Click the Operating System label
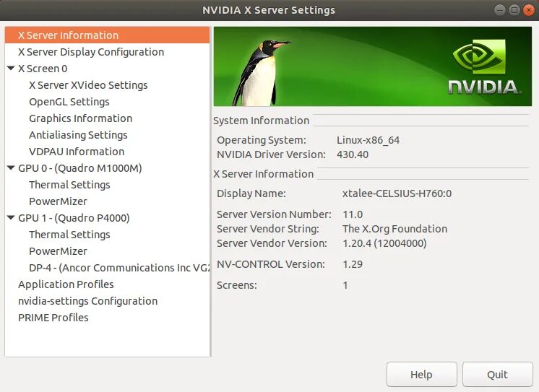The width and height of the screenshot is (539, 392). [262, 140]
